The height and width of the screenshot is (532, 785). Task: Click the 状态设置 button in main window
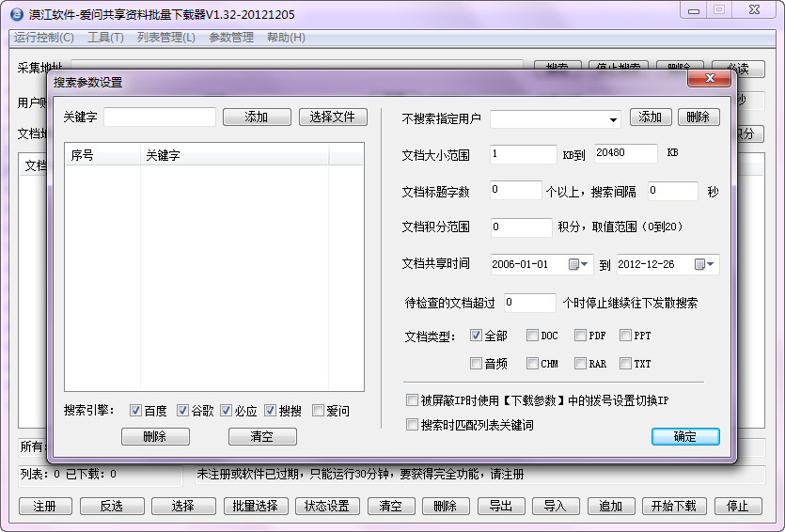point(327,506)
